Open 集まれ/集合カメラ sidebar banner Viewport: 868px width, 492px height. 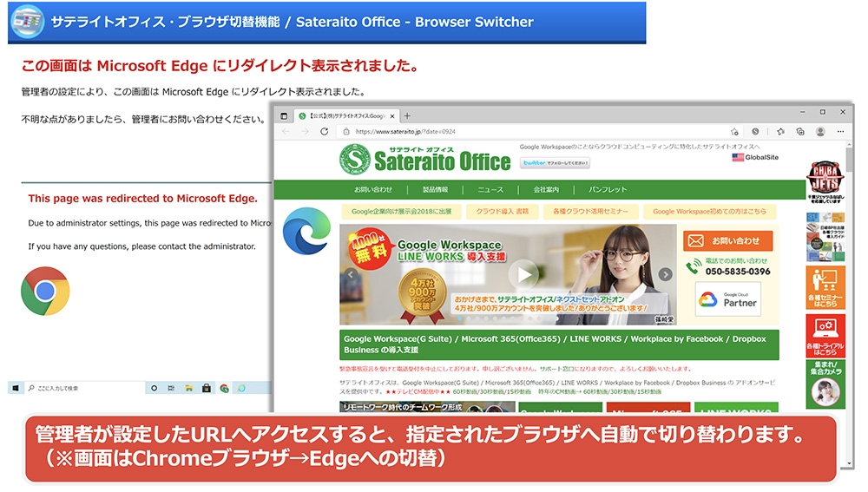825,384
